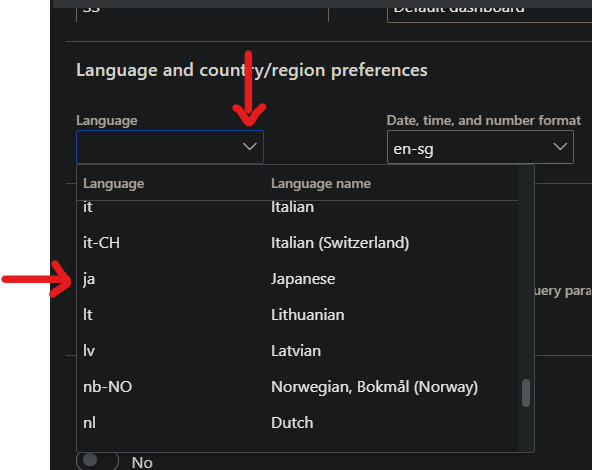This screenshot has width=592, height=470.
Task: Click the en-sg format chevron icon
Action: tap(560, 146)
